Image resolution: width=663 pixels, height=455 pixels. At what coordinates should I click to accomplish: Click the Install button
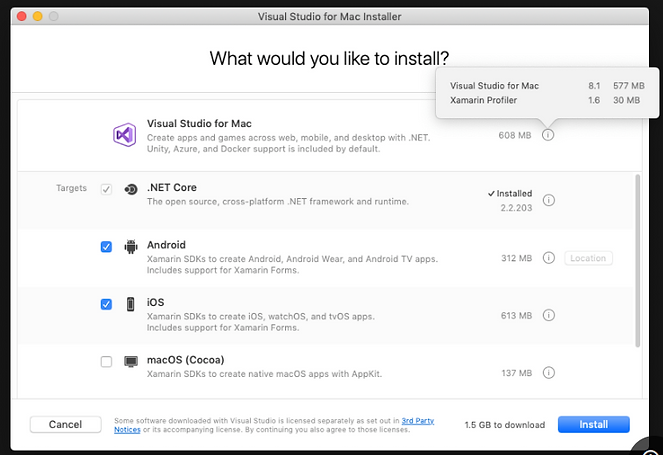594,424
